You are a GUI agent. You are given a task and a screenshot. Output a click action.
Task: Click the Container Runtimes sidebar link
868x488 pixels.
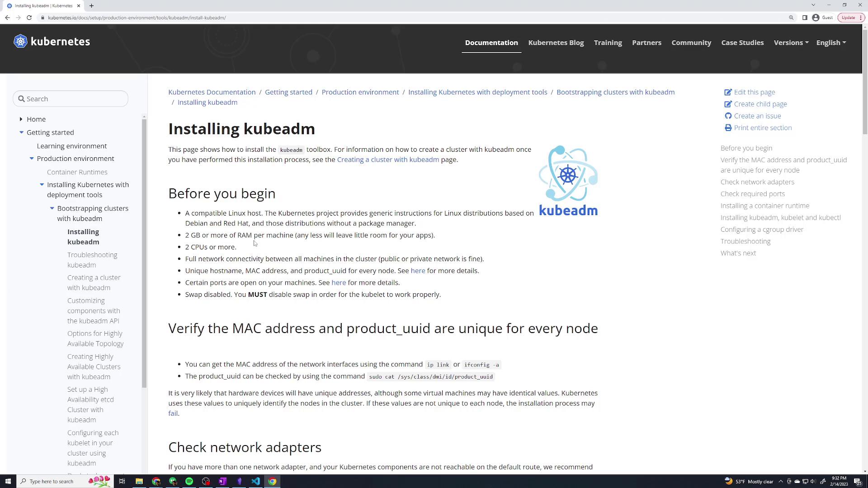[77, 172]
